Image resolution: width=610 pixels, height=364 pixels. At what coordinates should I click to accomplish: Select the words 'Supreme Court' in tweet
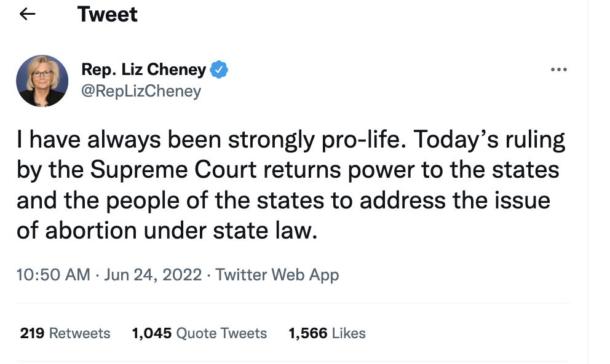[x=173, y=170]
